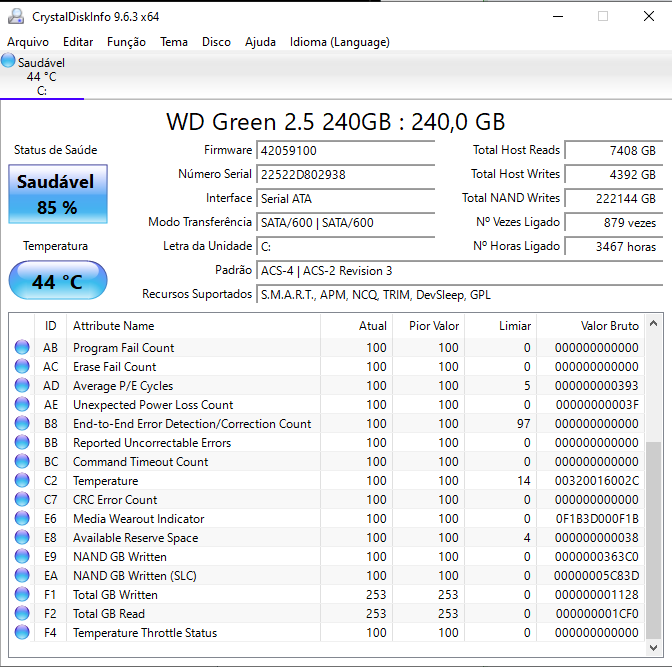The height and width of the screenshot is (667, 672).
Task: Click the Letra da Unidade field C:
Action: point(345,247)
